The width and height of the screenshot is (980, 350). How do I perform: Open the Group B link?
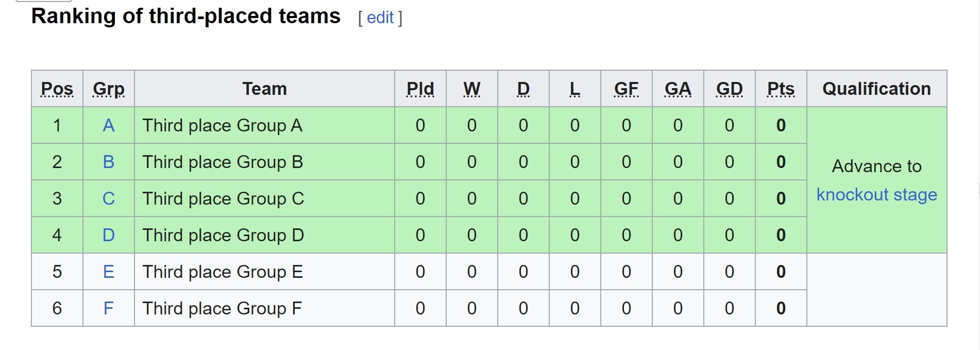click(x=108, y=162)
